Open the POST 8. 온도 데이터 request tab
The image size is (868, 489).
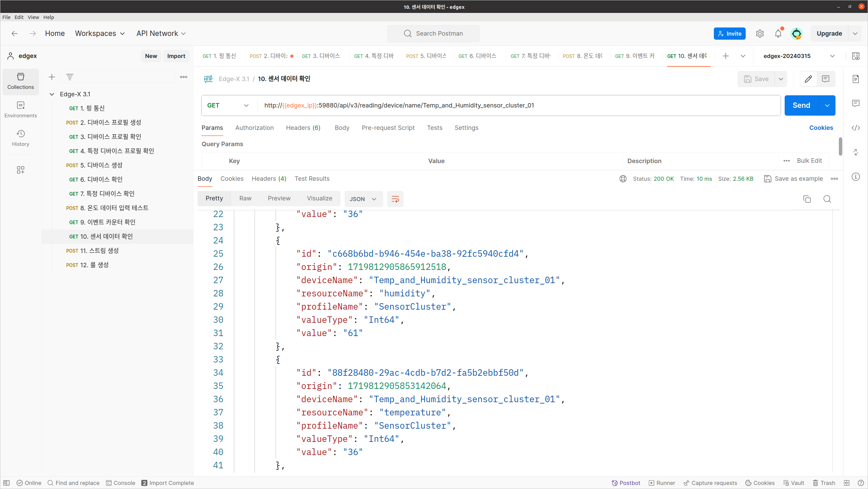[583, 56]
